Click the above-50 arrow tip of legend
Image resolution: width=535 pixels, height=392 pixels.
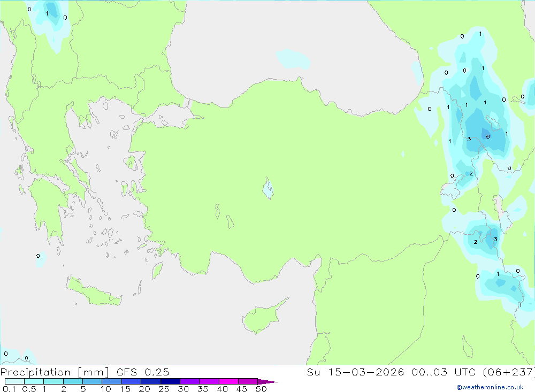267,382
